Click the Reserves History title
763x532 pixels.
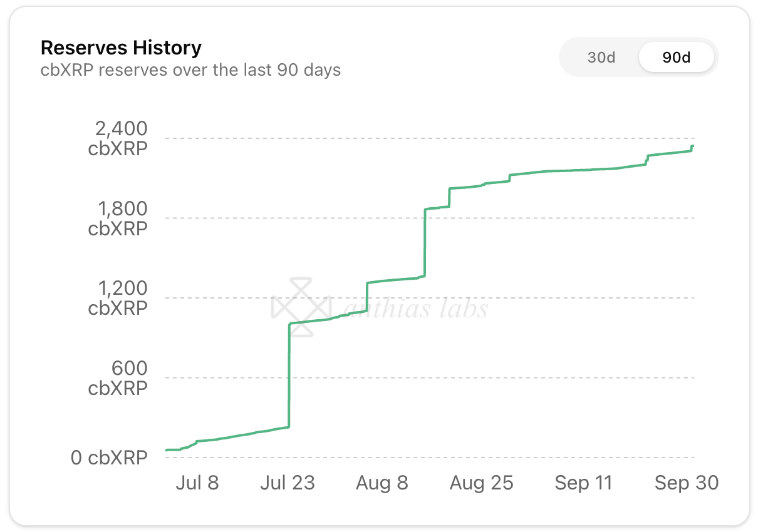[x=121, y=48]
